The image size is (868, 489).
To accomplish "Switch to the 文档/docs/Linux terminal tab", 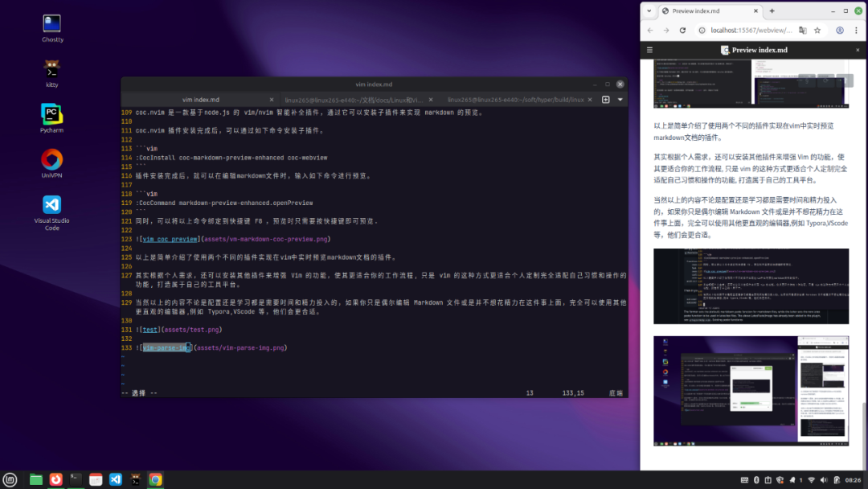I will [354, 100].
